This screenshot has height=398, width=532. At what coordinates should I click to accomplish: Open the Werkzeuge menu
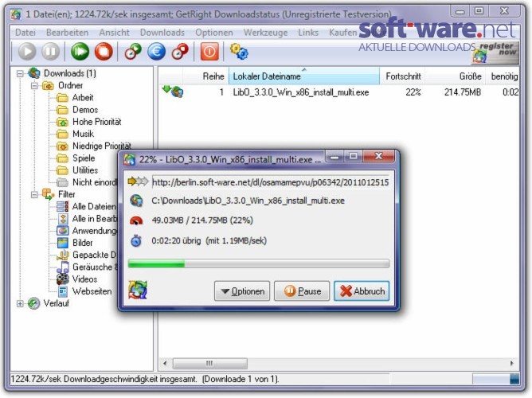(265, 33)
